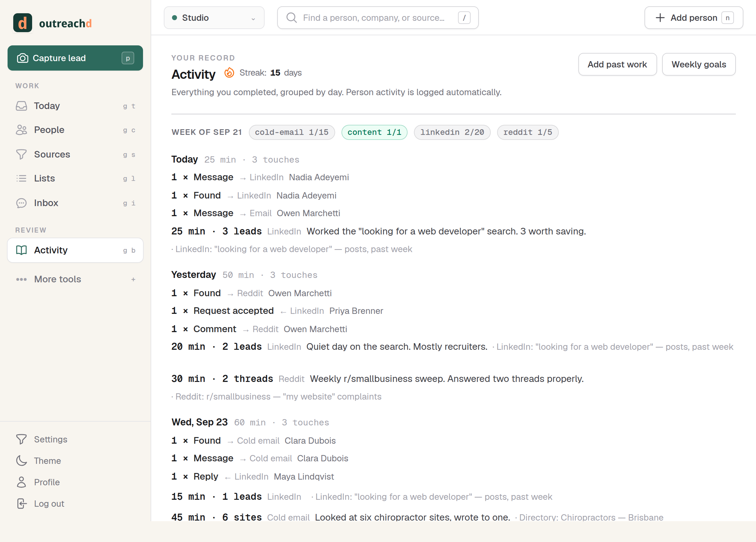Viewport: 756px width, 542px height.
Task: Open Owen Marchetti from Email message row
Action: point(308,213)
